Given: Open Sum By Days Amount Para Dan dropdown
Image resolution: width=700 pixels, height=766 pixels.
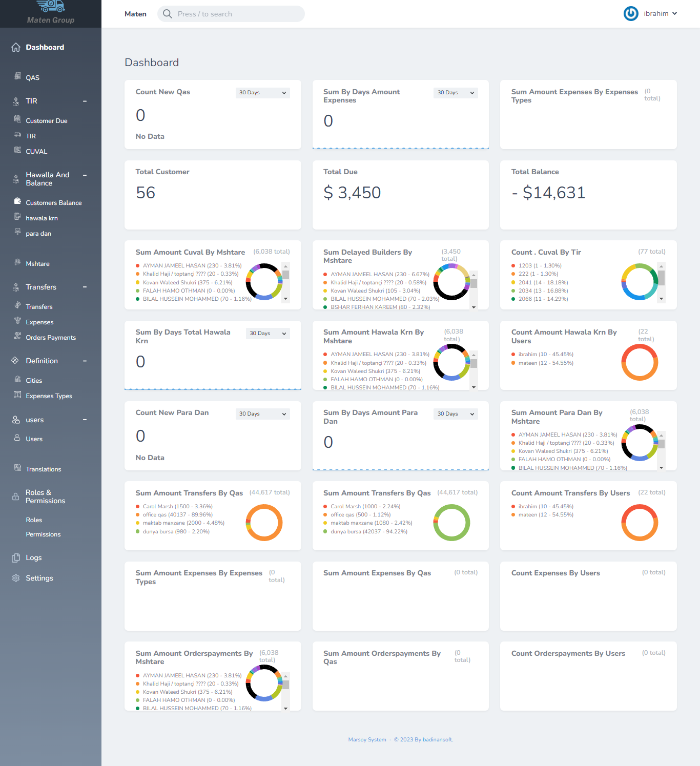Looking at the screenshot, I should click(x=456, y=414).
